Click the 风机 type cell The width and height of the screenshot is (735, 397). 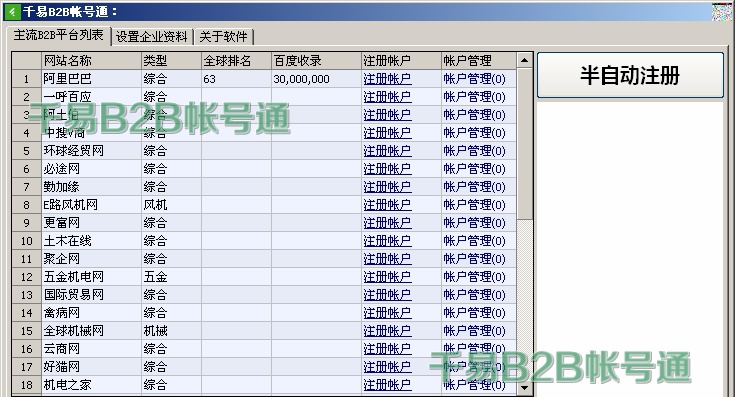(171, 205)
